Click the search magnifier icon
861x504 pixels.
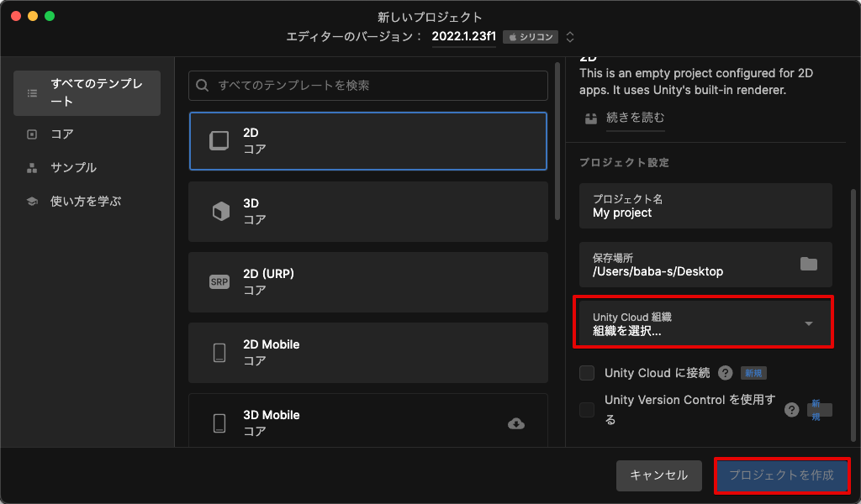tap(202, 86)
